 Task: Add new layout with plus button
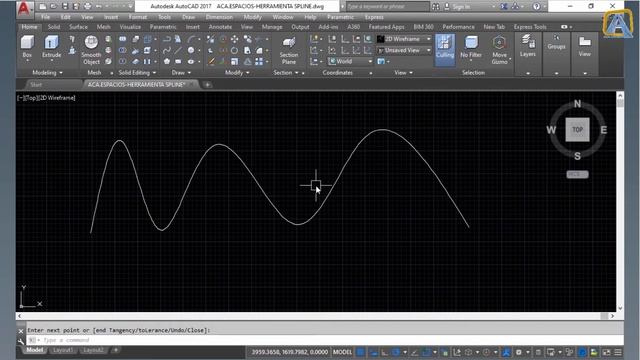[x=116, y=350]
